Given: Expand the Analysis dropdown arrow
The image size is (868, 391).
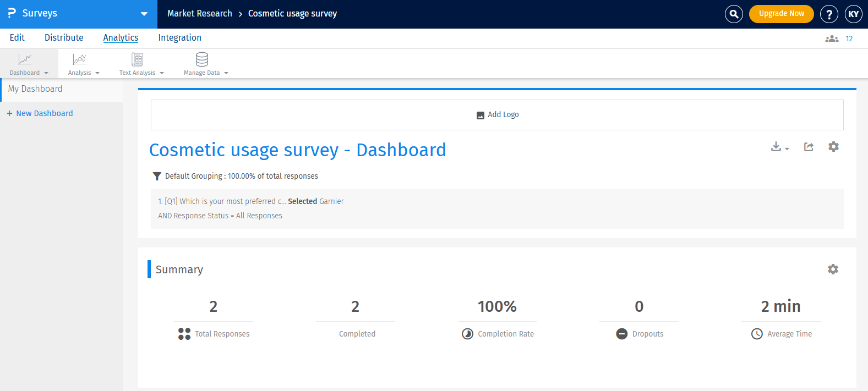Looking at the screenshot, I should tap(97, 73).
